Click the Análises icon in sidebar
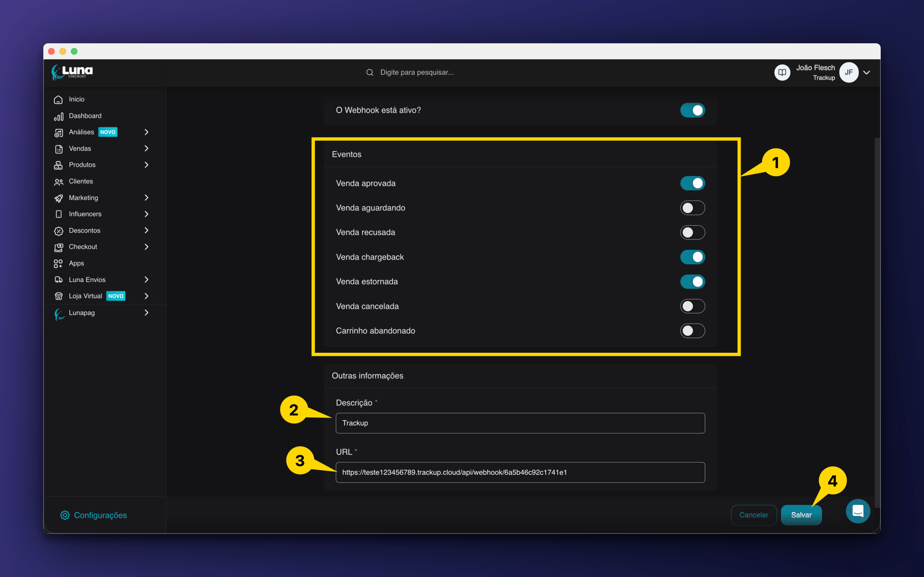Screen dimensions: 924x577 [58, 132]
